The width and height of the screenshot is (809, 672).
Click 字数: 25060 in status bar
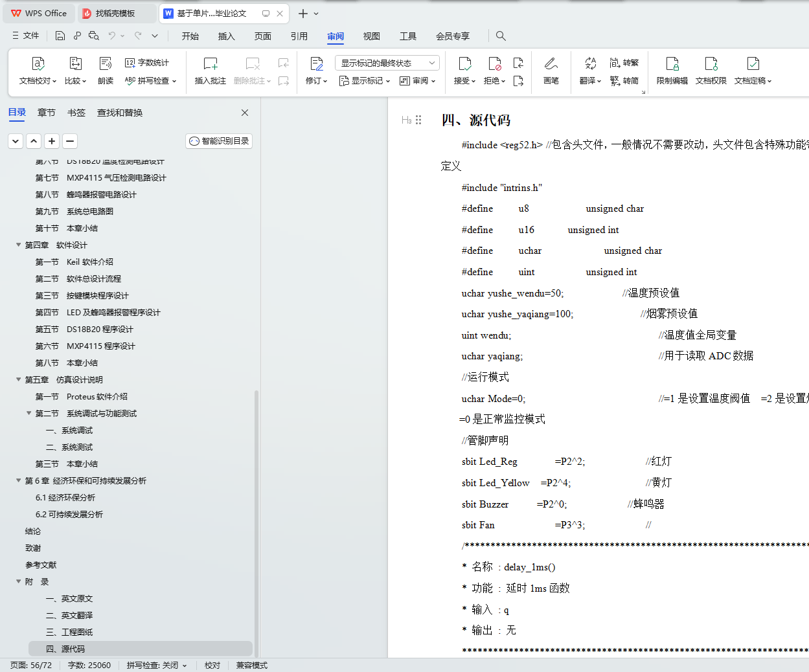coord(89,665)
